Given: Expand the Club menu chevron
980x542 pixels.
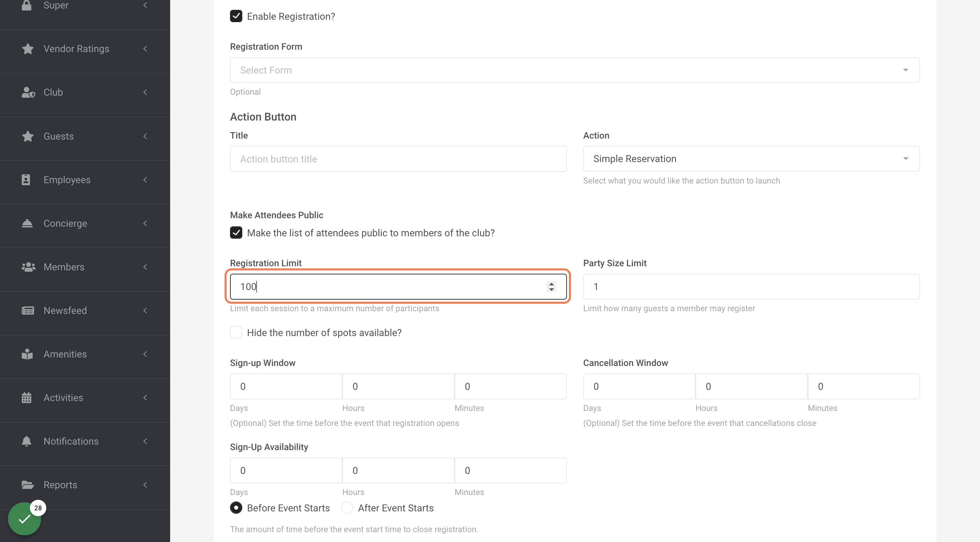Looking at the screenshot, I should coord(145,93).
